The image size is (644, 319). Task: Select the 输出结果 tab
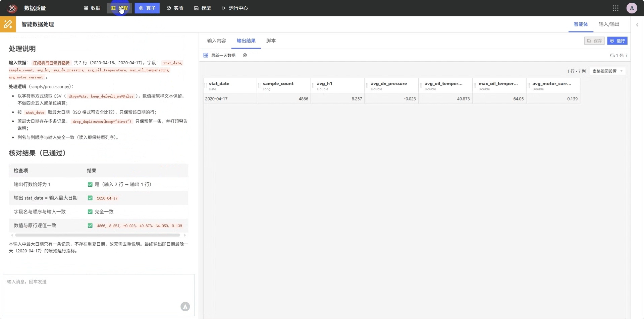point(246,41)
